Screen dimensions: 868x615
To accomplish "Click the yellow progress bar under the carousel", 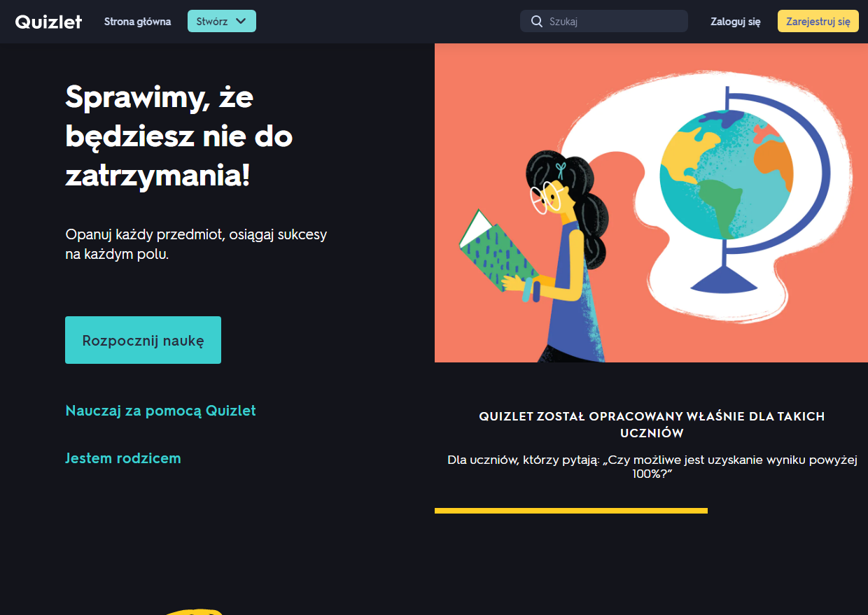I will (x=571, y=511).
